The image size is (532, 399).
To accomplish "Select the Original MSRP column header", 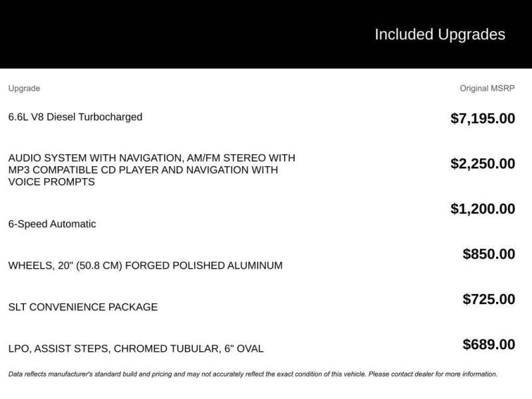I will pos(487,88).
